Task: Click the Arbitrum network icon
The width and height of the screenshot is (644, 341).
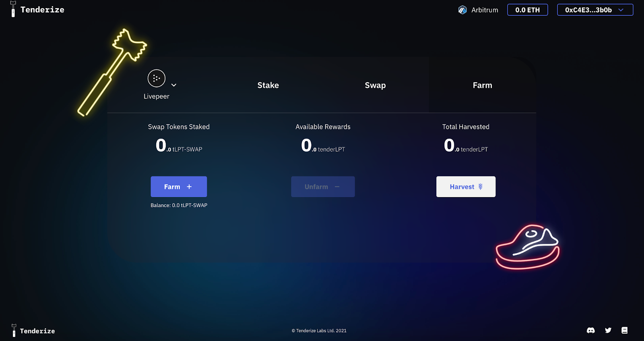Action: click(x=462, y=10)
